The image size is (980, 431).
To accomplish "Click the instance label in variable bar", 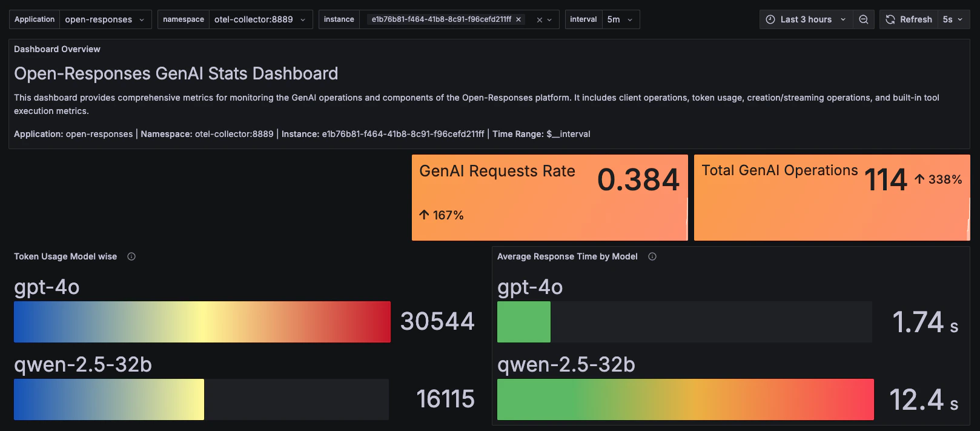I will tap(339, 19).
